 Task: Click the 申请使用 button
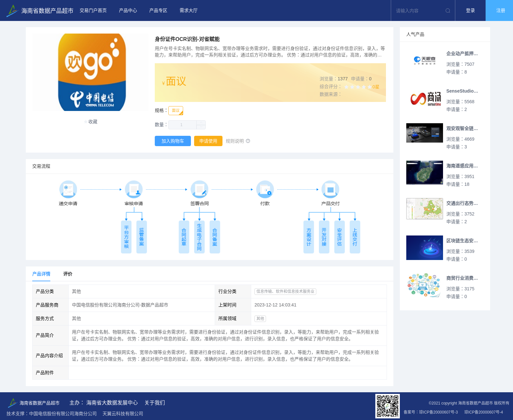point(208,141)
